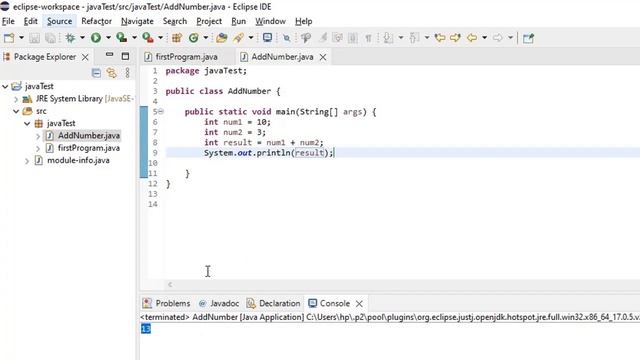Expand the module-info.java tree node
Screen dimensions: 640x360
pyautogui.click(x=27, y=161)
